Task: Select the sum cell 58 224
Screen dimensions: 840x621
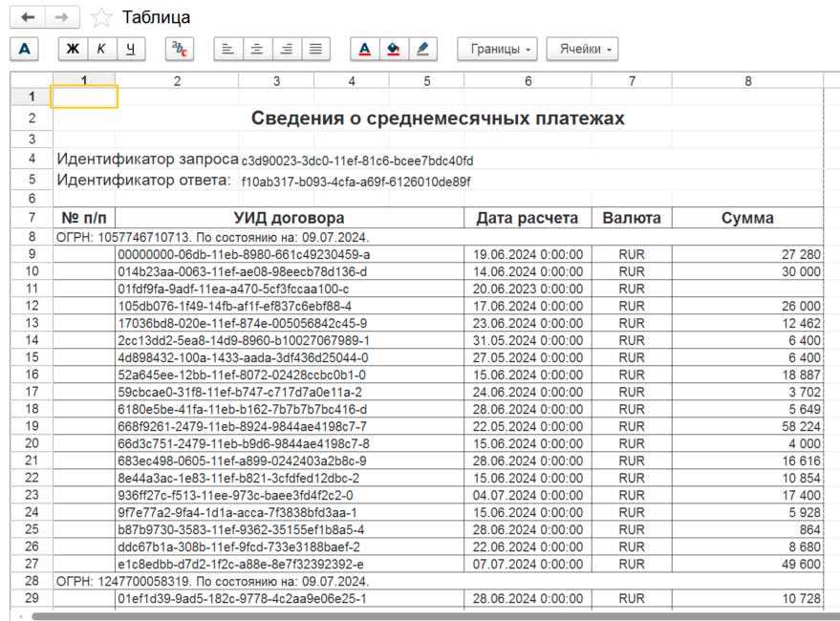Action: [748, 426]
